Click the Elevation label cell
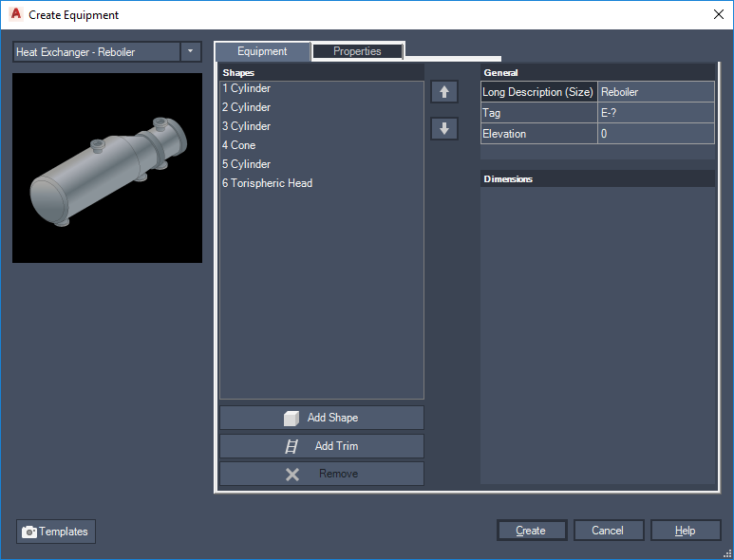Screen dimensions: 734x560 [x=538, y=133]
